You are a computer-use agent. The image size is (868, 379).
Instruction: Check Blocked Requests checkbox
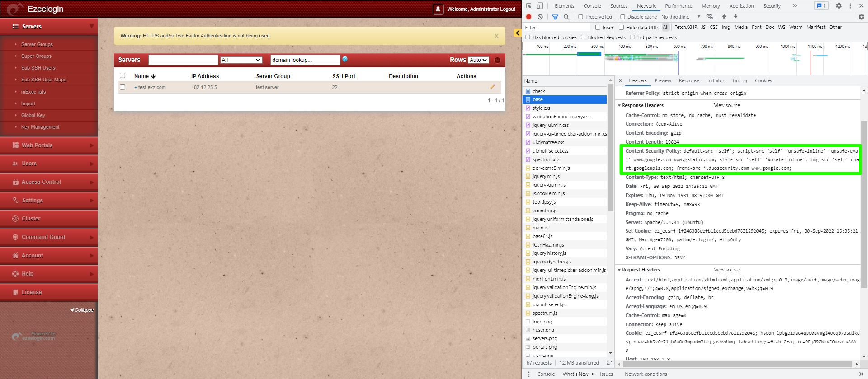point(583,37)
